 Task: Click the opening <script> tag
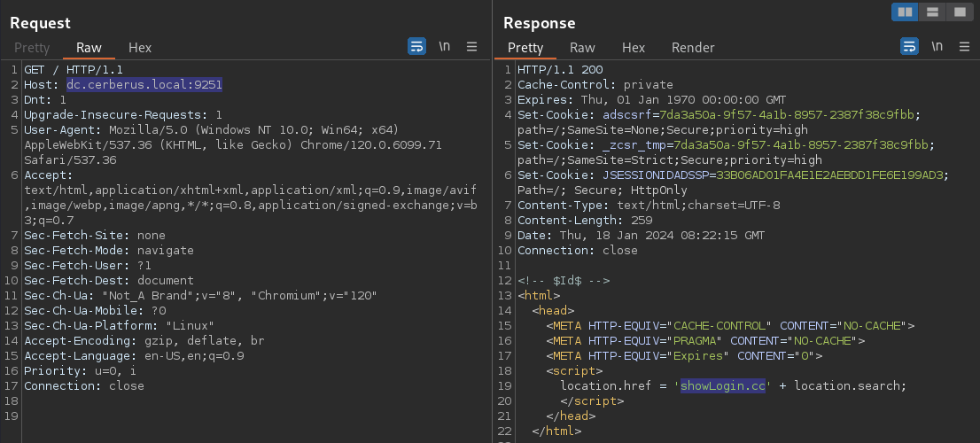coord(574,370)
